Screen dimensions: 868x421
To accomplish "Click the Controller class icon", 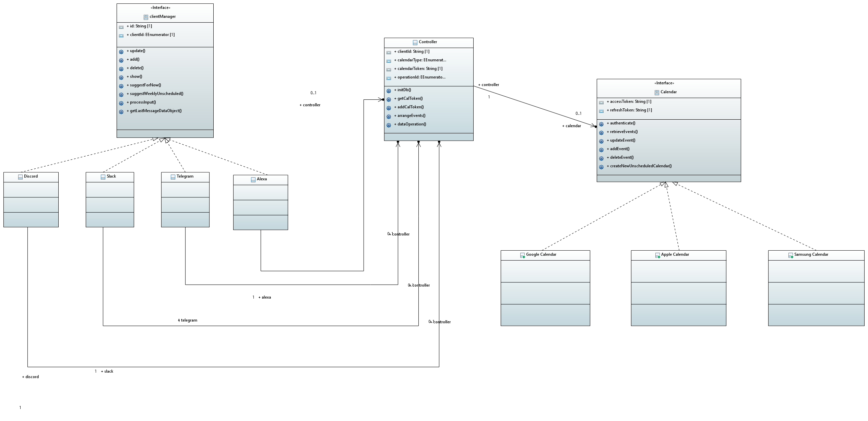I will pyautogui.click(x=415, y=43).
